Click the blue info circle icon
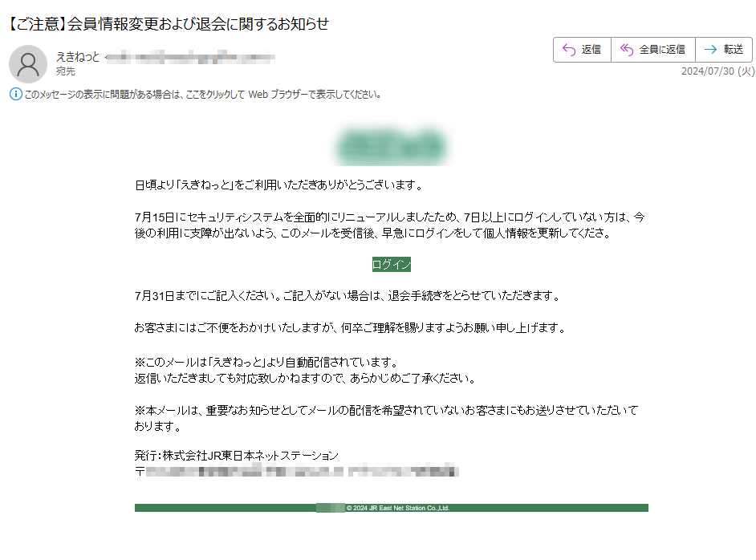 pos(16,94)
